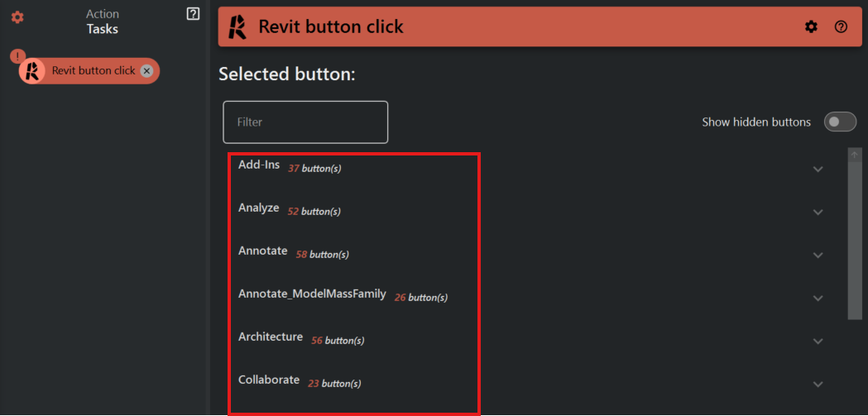Image resolution: width=868 pixels, height=416 pixels.
Task: Expand the Collaborate category chevron
Action: click(818, 384)
